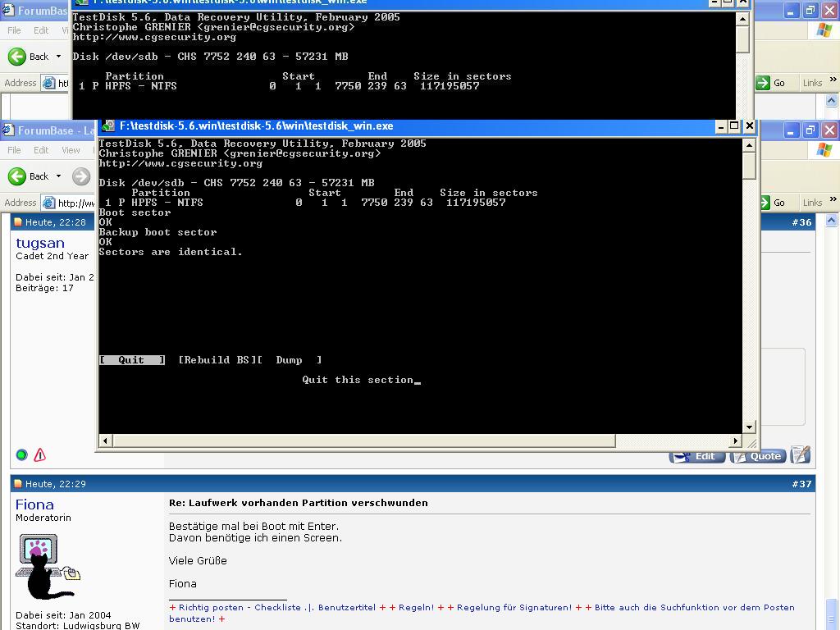Image resolution: width=840 pixels, height=630 pixels.
Task: Open Edit menu in lower ForumBase window
Action: pos(41,151)
